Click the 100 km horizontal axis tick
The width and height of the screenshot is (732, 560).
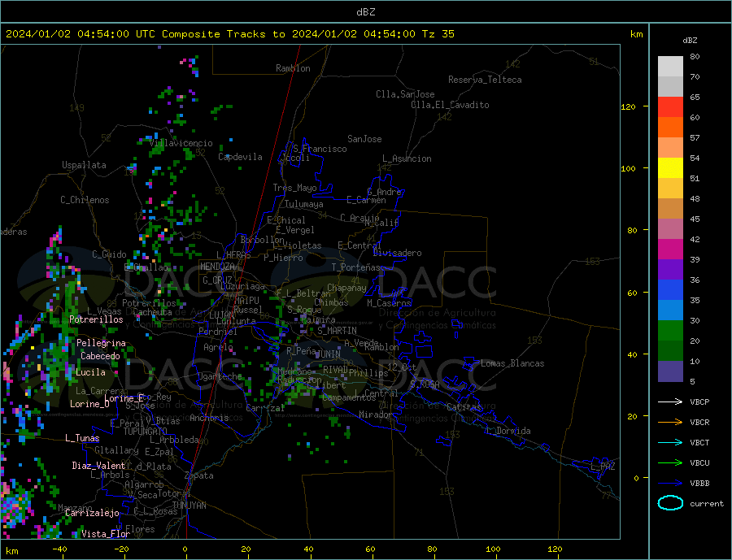494,549
